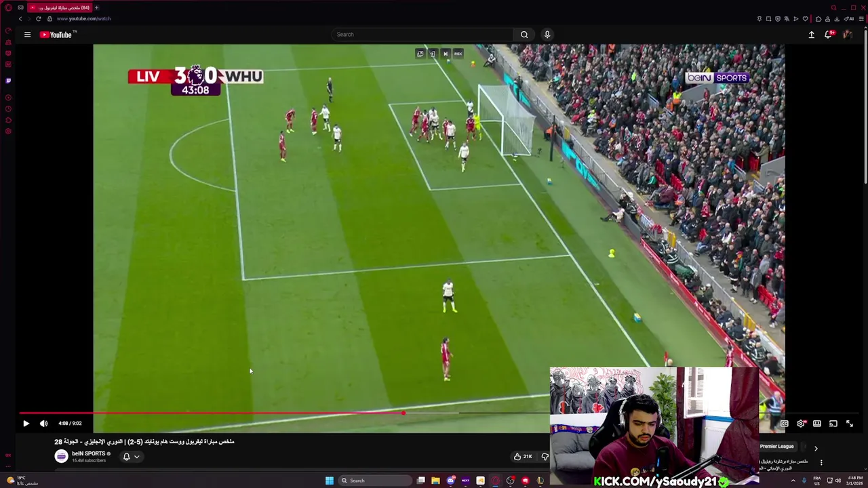Toggle the channel notification bell
This screenshot has height=488, width=868.
tap(126, 457)
